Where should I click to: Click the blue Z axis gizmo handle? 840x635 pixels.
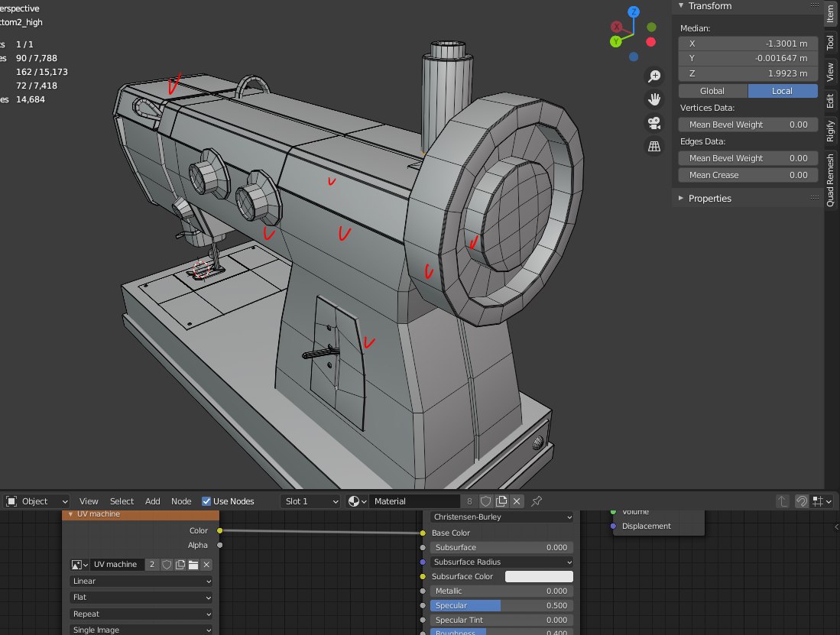634,11
